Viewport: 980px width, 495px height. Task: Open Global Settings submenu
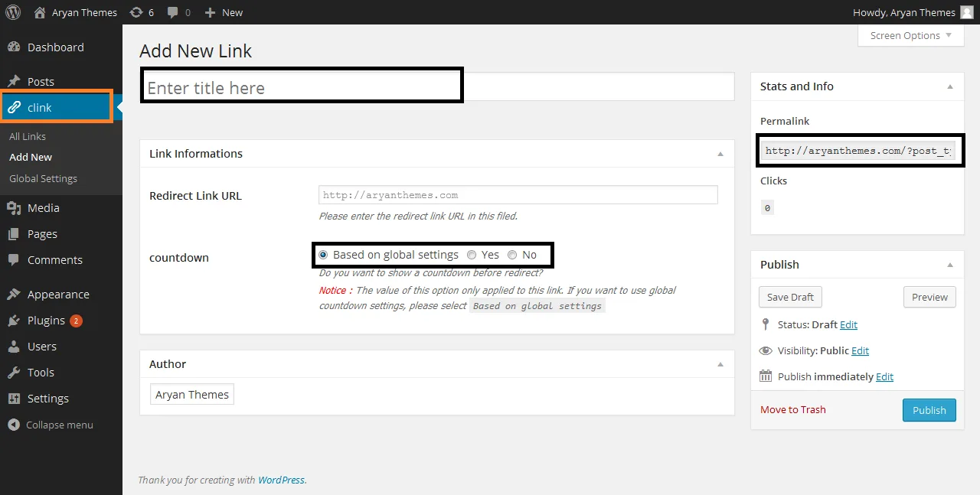click(x=43, y=178)
